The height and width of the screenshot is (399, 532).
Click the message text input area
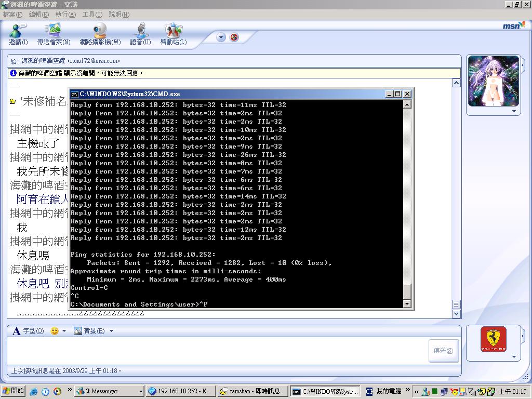(217, 351)
